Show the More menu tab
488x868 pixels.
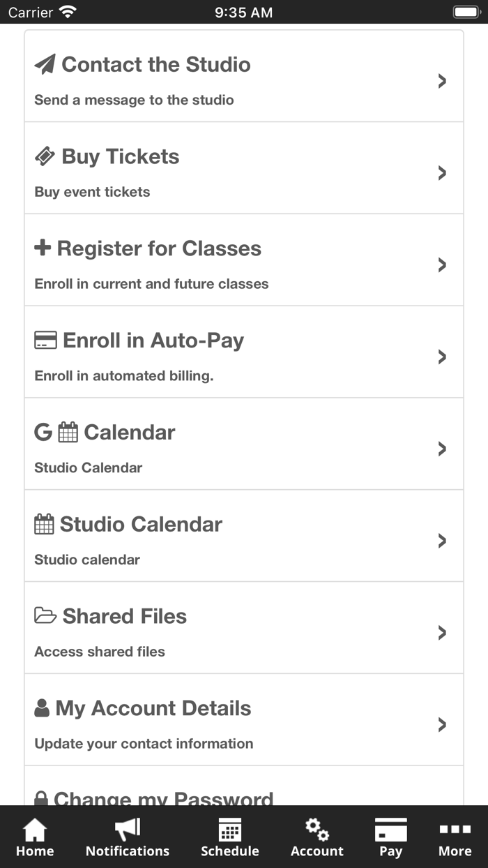[455, 838]
